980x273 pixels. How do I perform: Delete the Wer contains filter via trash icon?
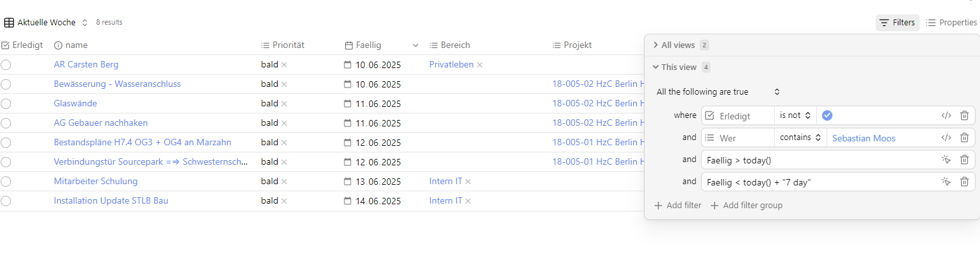(964, 137)
